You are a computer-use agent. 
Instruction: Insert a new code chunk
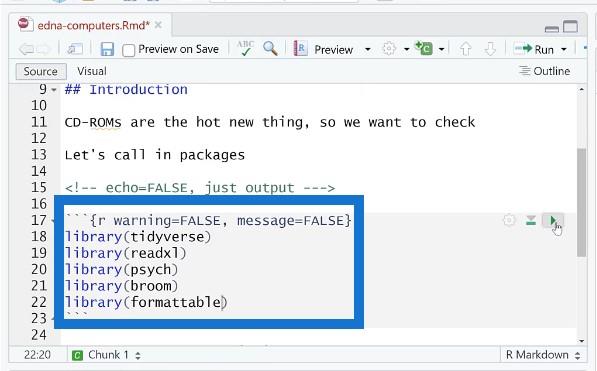pos(424,48)
